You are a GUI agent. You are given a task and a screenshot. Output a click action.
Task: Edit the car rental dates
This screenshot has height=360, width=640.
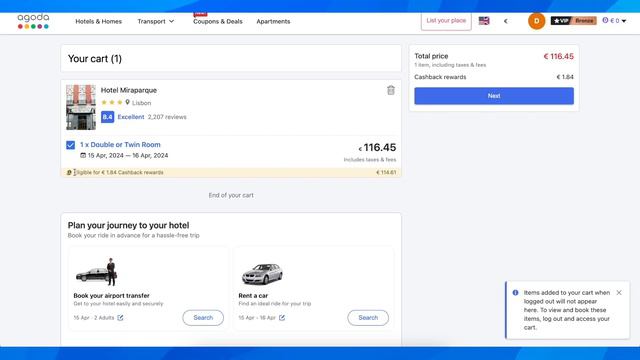282,318
